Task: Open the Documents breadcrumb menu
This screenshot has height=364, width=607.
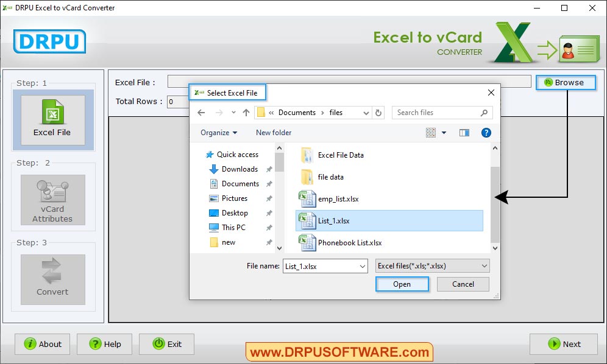Action: 296,112
